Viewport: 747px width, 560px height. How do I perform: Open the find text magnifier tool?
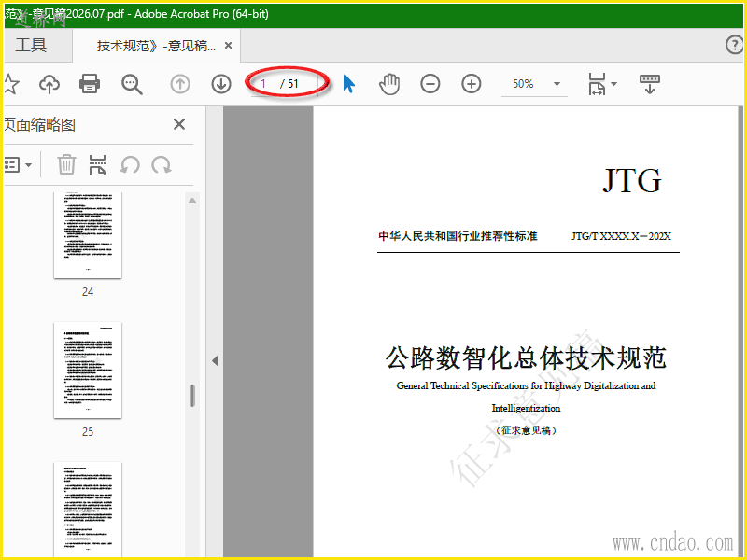(132, 84)
